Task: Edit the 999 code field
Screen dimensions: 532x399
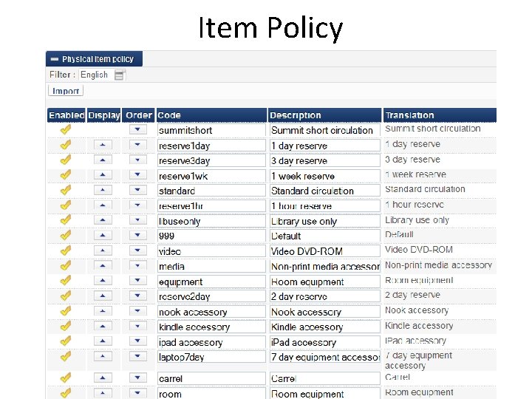Action: click(211, 236)
